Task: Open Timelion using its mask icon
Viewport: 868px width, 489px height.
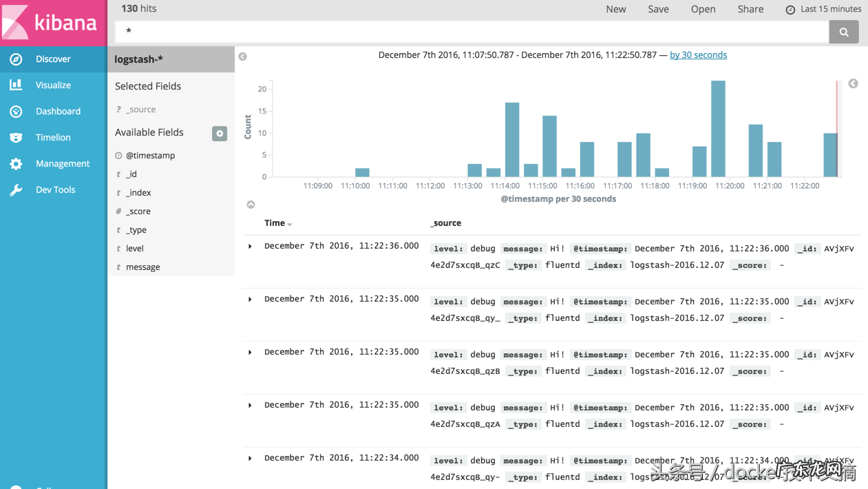Action: click(16, 137)
